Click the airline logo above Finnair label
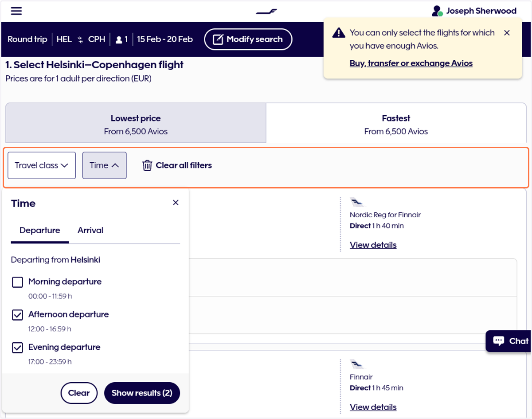 coord(357,364)
